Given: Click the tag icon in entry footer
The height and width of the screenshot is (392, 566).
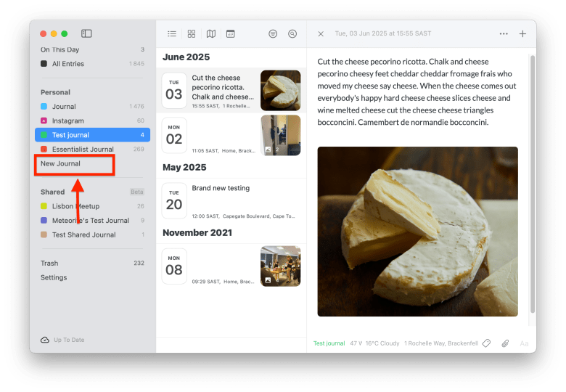Looking at the screenshot, I should 487,343.
